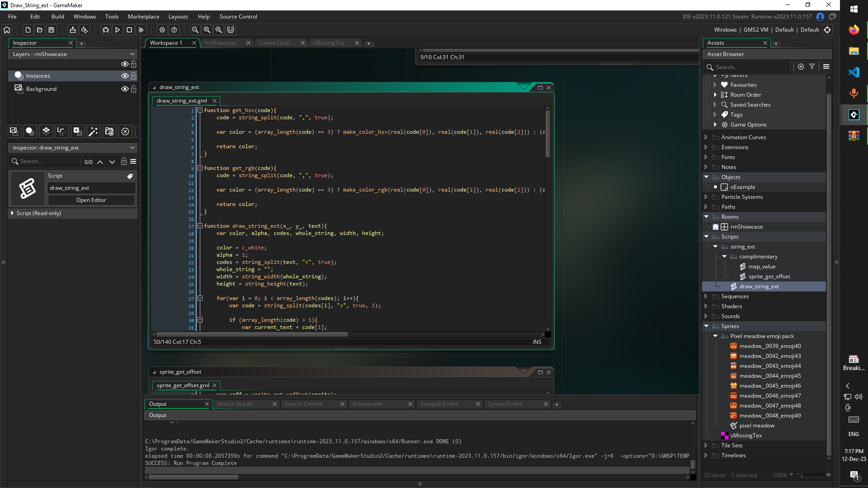Expand the Sounds folder

(707, 316)
